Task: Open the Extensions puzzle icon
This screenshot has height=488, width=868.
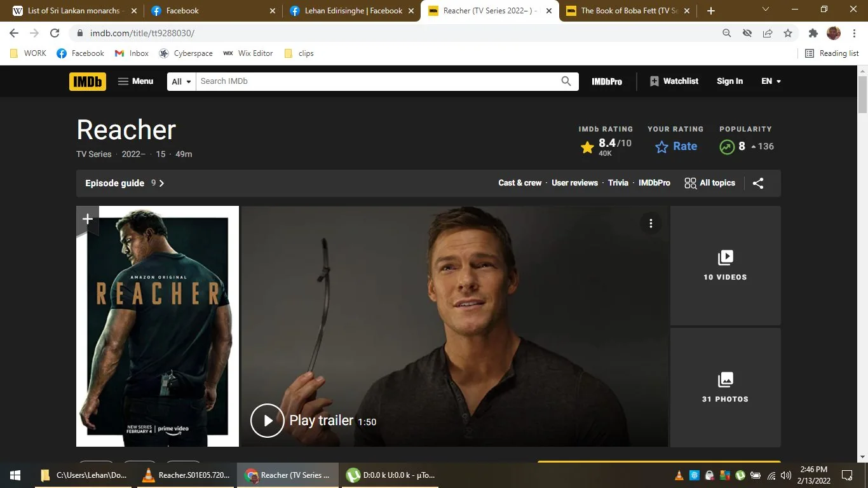Action: point(813,33)
